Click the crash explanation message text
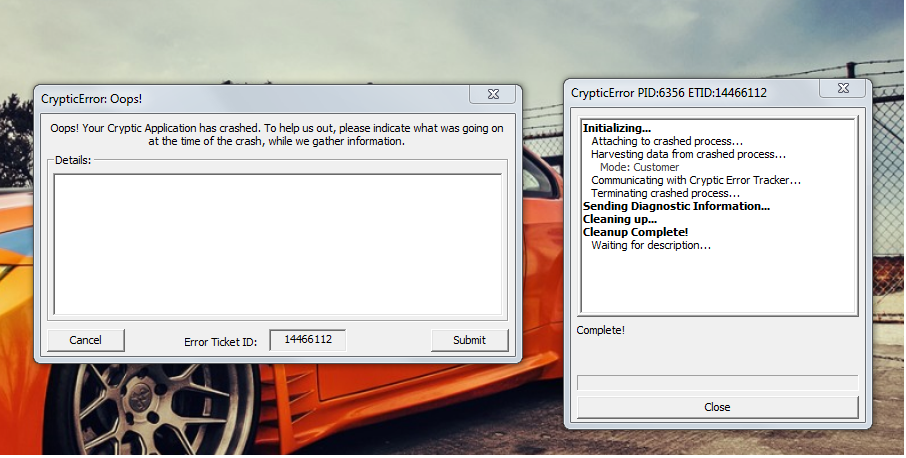906x458 pixels. click(x=277, y=135)
